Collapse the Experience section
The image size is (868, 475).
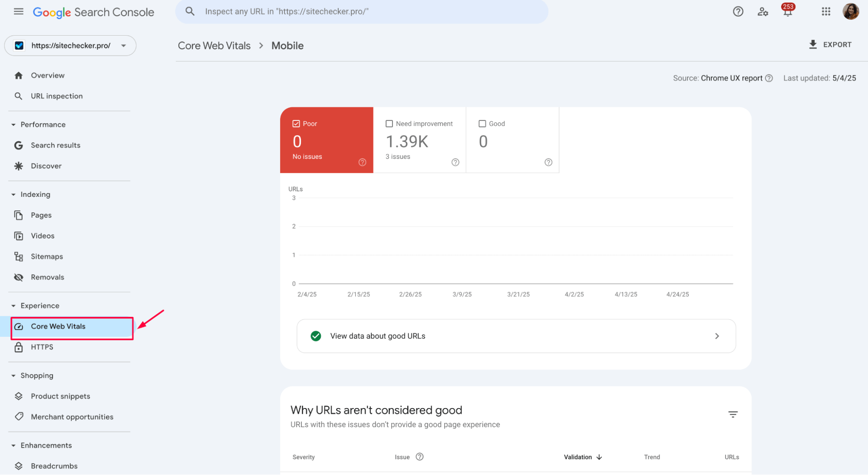tap(13, 306)
